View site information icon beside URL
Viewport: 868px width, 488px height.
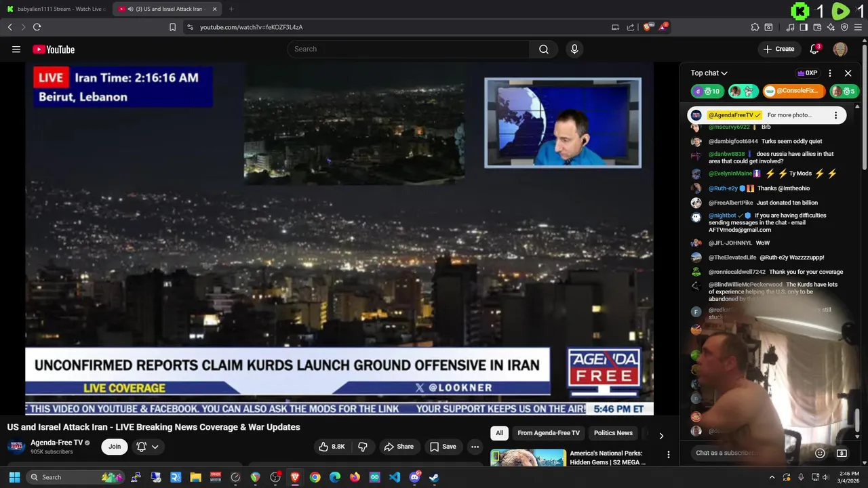pos(190,27)
